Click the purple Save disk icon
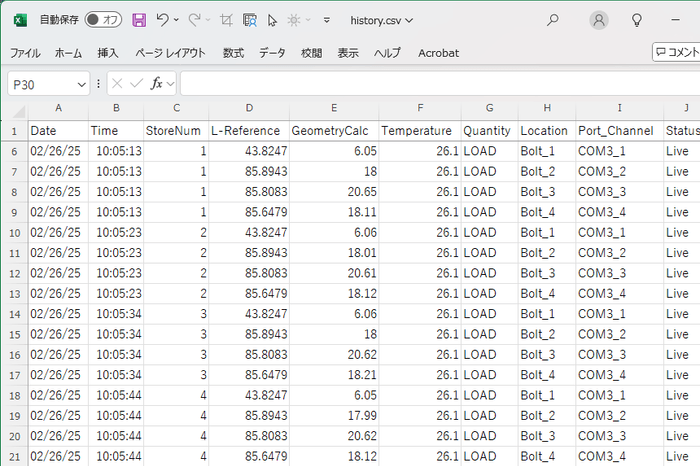 (139, 20)
